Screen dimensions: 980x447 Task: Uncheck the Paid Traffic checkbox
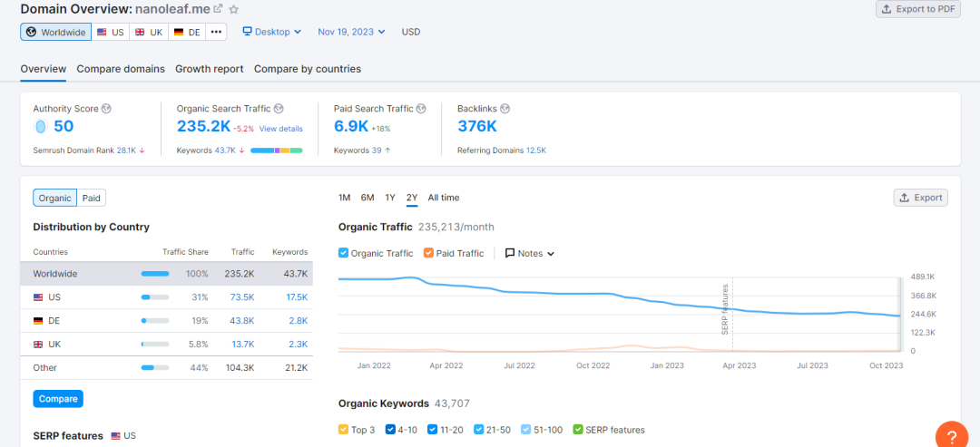coord(428,254)
